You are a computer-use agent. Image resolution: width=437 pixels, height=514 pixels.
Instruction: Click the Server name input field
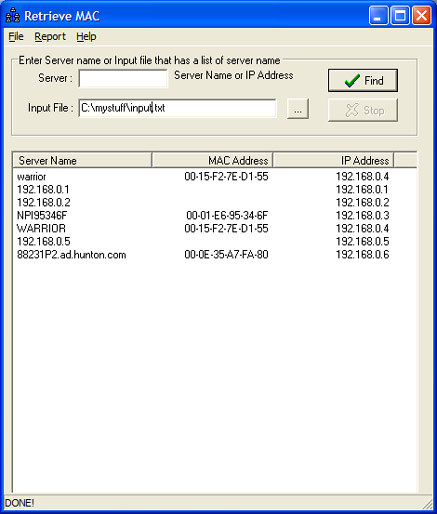pos(123,78)
